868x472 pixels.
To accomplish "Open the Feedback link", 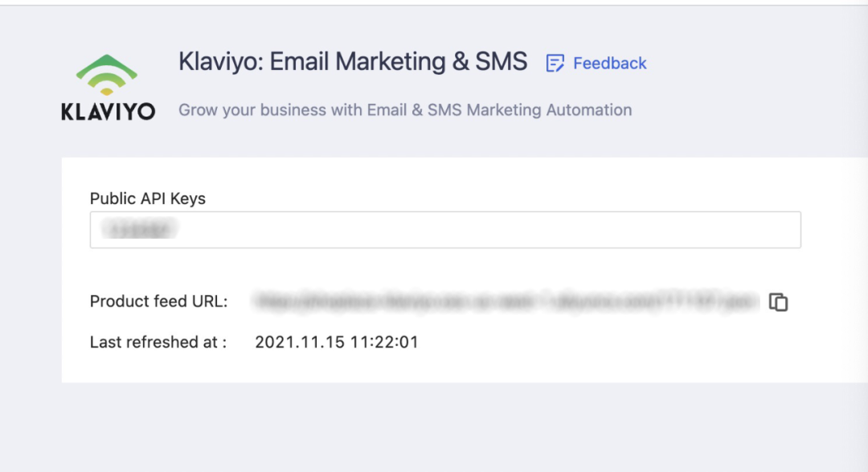I will click(609, 64).
